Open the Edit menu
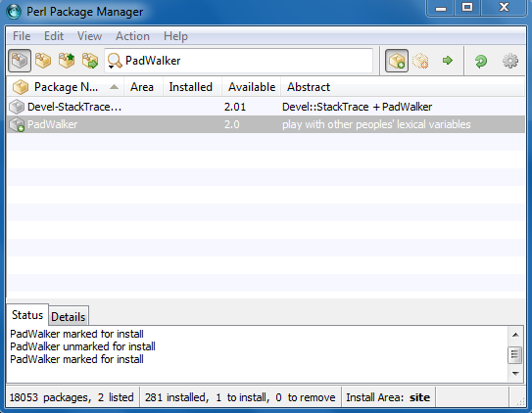Image resolution: width=532 pixels, height=413 pixels. 54,36
